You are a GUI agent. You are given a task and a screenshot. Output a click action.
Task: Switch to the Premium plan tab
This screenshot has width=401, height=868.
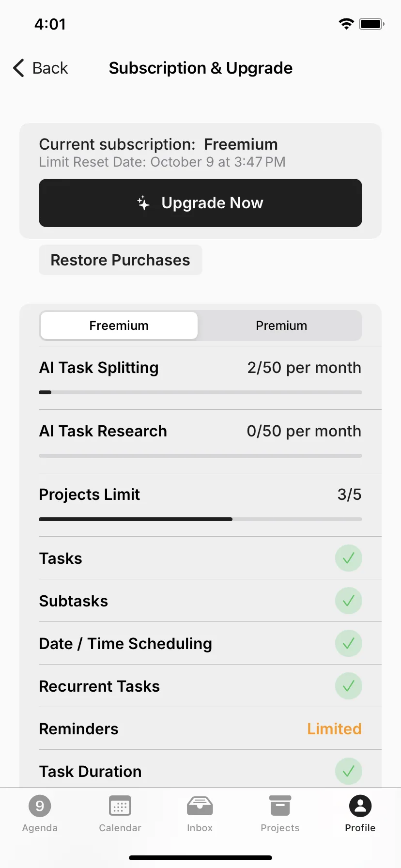281,325
